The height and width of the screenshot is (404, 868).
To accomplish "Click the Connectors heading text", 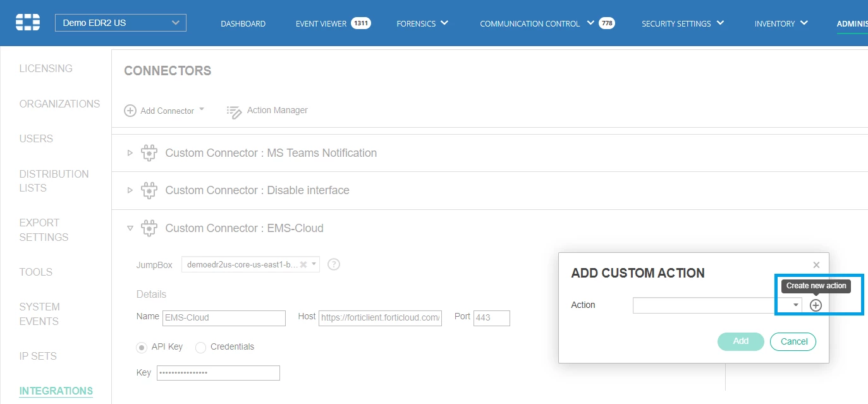I will (x=168, y=71).
